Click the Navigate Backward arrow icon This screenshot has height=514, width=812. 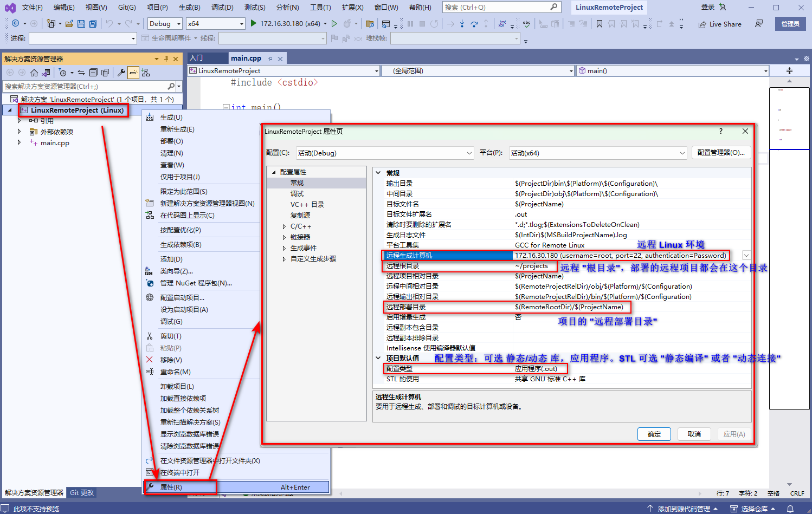[x=15, y=24]
